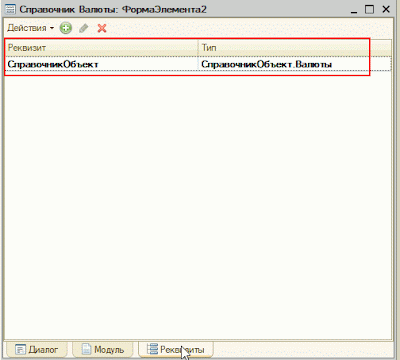This screenshot has height=360, width=400.
Task: Click the green add attribute icon
Action: [66, 28]
